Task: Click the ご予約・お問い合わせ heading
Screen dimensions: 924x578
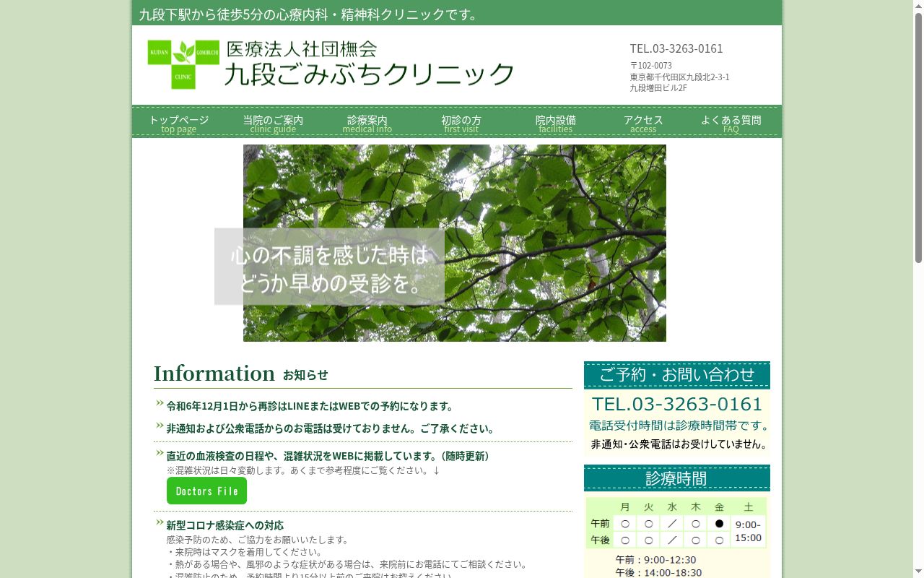Action: (677, 374)
